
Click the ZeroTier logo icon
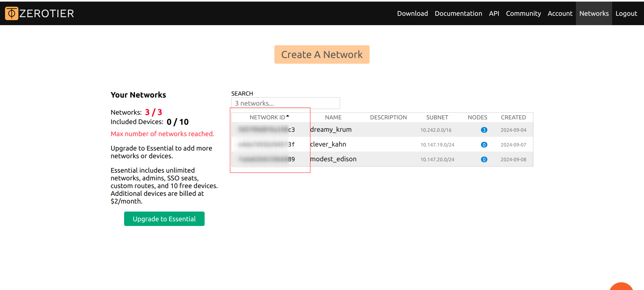12,13
